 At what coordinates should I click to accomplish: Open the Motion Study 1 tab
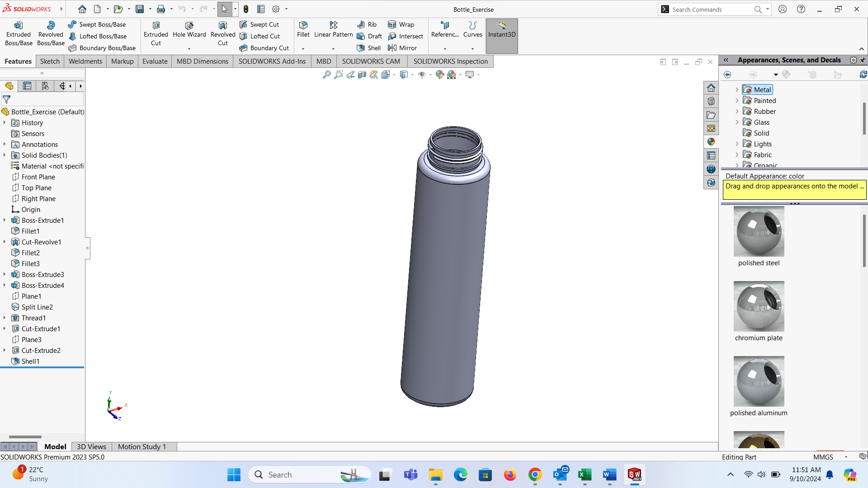pyautogui.click(x=142, y=446)
